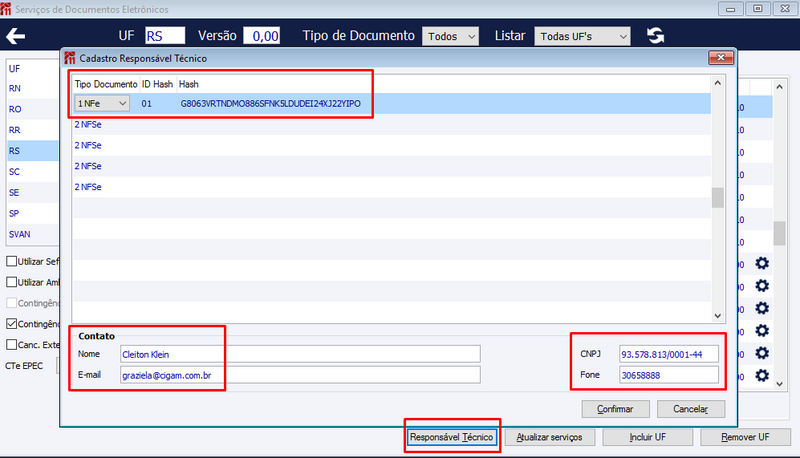Click the Responsável Técnico button
The height and width of the screenshot is (458, 800).
[x=452, y=437]
